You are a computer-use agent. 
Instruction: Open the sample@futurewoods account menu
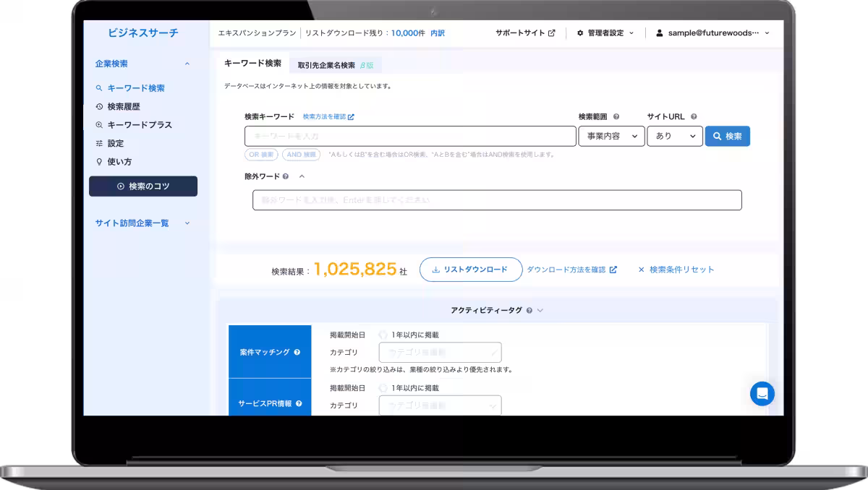click(712, 33)
